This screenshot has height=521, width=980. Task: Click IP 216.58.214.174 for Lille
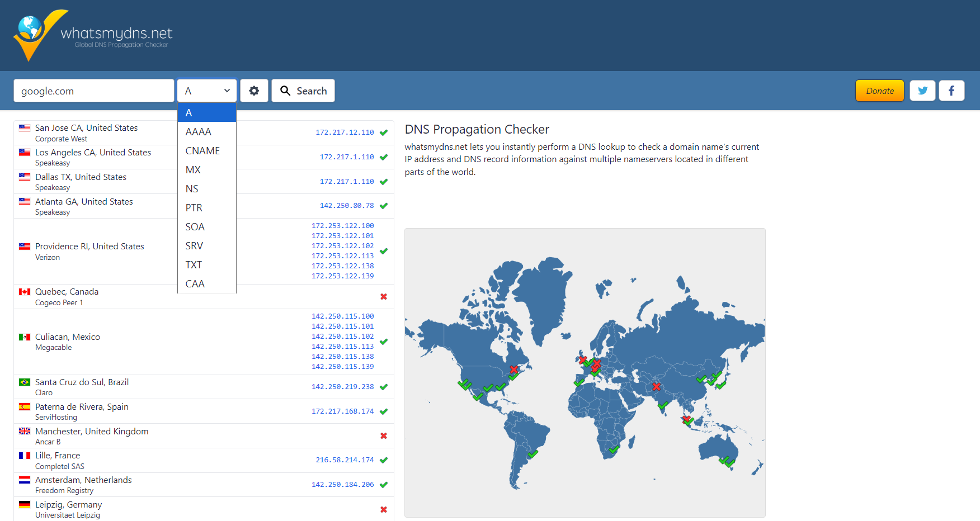(345, 460)
